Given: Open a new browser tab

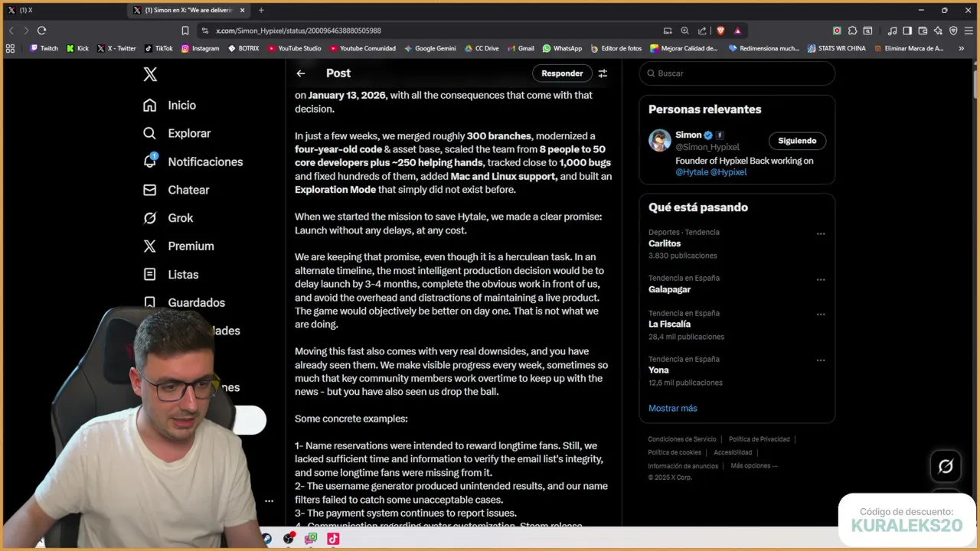Looking at the screenshot, I should coord(261,10).
